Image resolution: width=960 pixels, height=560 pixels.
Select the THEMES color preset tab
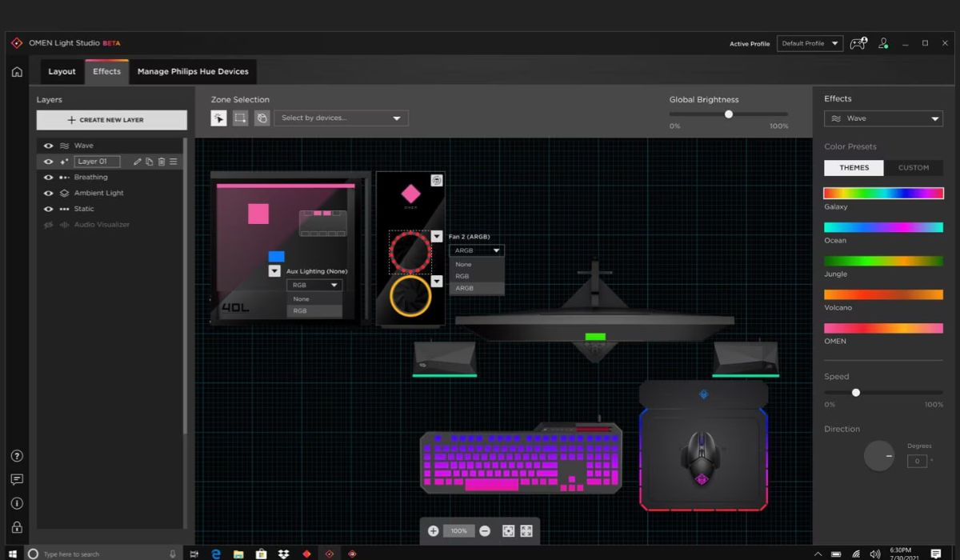click(x=854, y=168)
